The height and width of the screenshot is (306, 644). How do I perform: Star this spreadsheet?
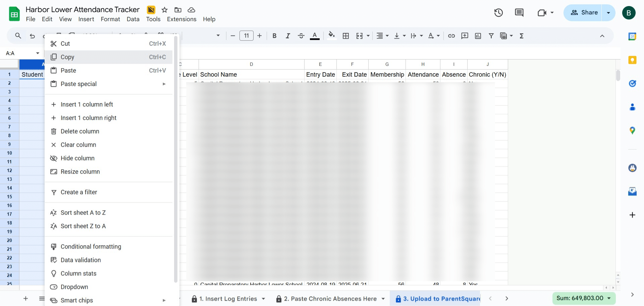[164, 10]
